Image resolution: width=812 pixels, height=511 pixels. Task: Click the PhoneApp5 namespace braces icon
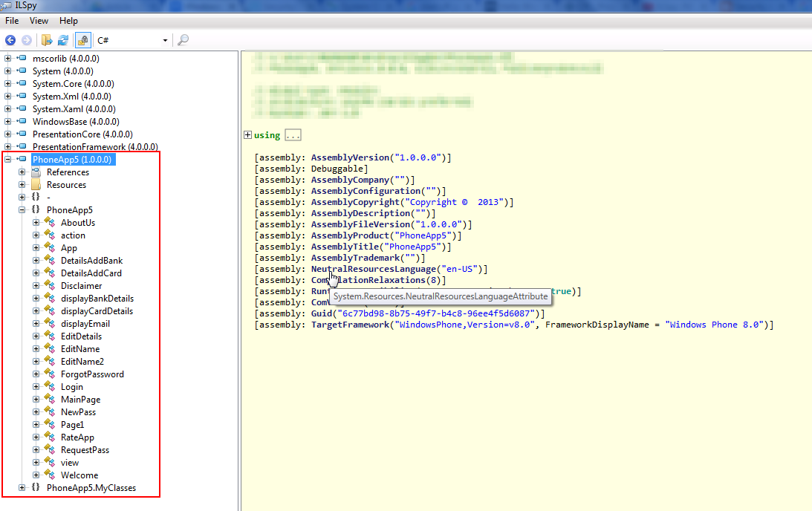(36, 209)
